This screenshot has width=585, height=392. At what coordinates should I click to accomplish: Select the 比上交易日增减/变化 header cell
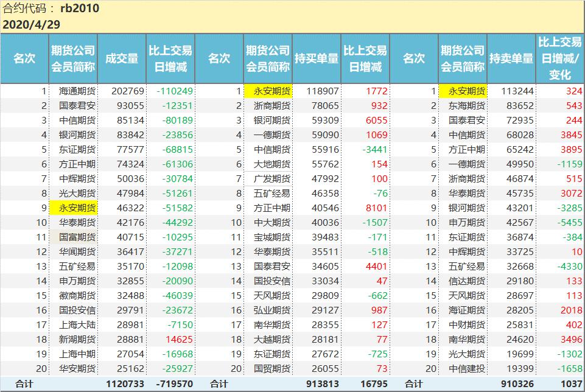560,58
